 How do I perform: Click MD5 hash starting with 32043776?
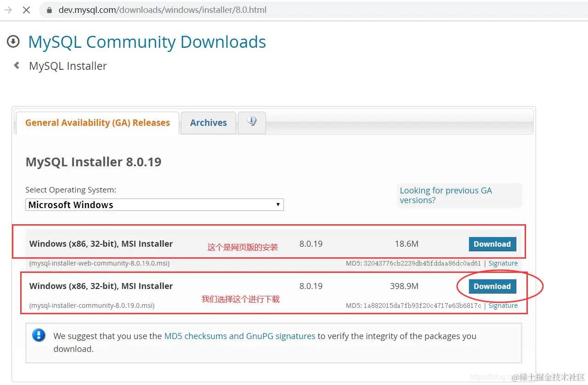point(422,263)
